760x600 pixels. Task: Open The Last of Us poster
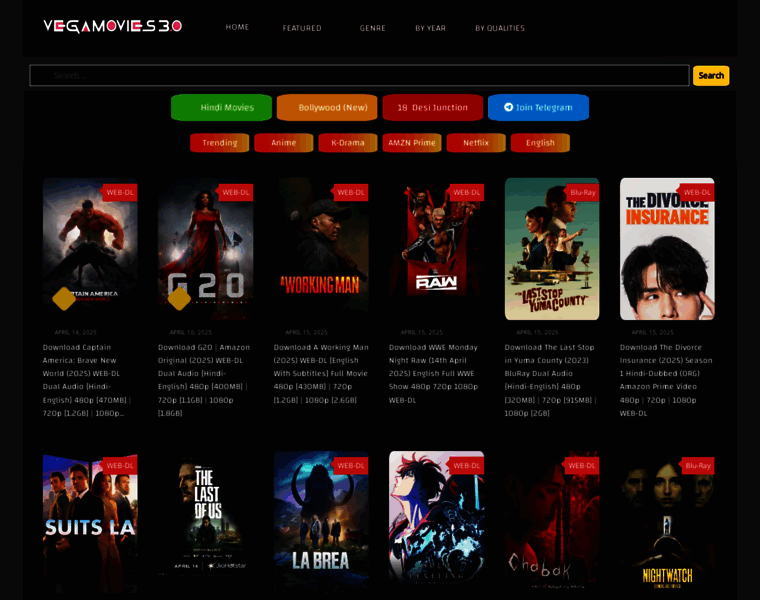click(x=206, y=522)
